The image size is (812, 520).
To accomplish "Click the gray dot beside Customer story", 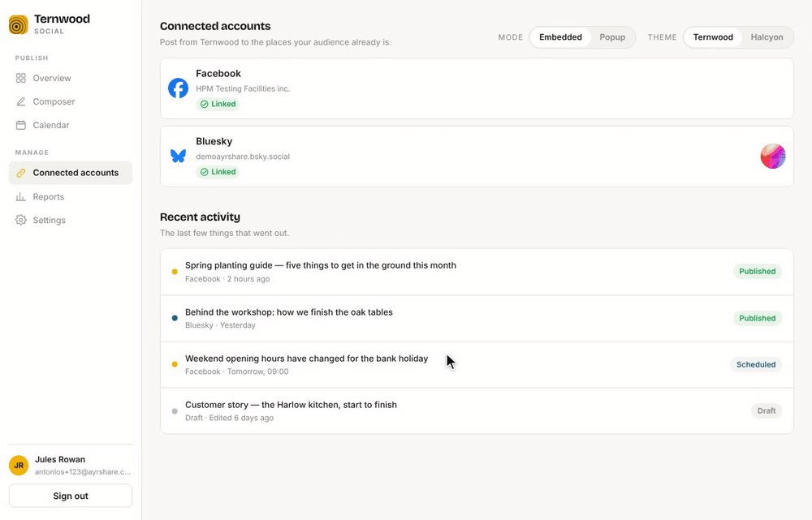I will tap(175, 411).
